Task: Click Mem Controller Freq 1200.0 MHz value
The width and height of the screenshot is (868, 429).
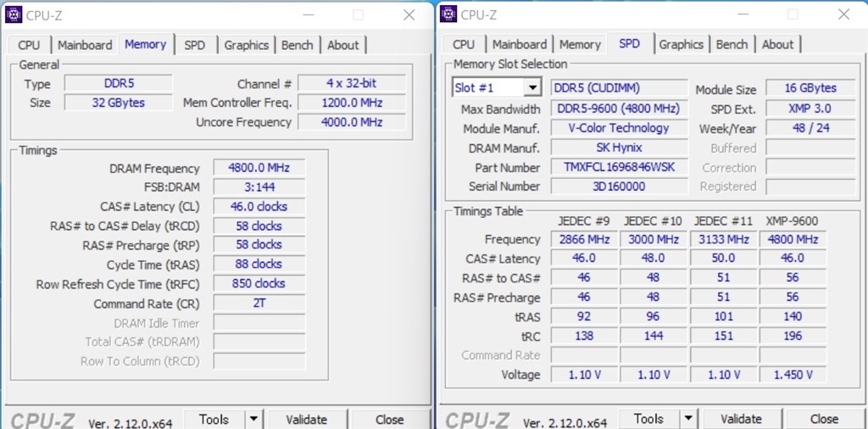Action: (x=352, y=103)
